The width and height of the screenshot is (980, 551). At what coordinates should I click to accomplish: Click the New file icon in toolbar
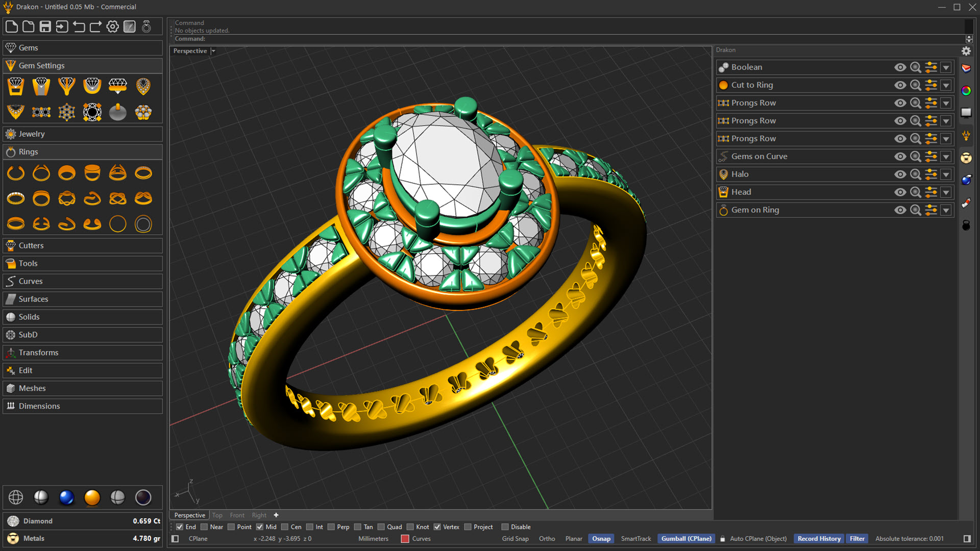tap(12, 27)
